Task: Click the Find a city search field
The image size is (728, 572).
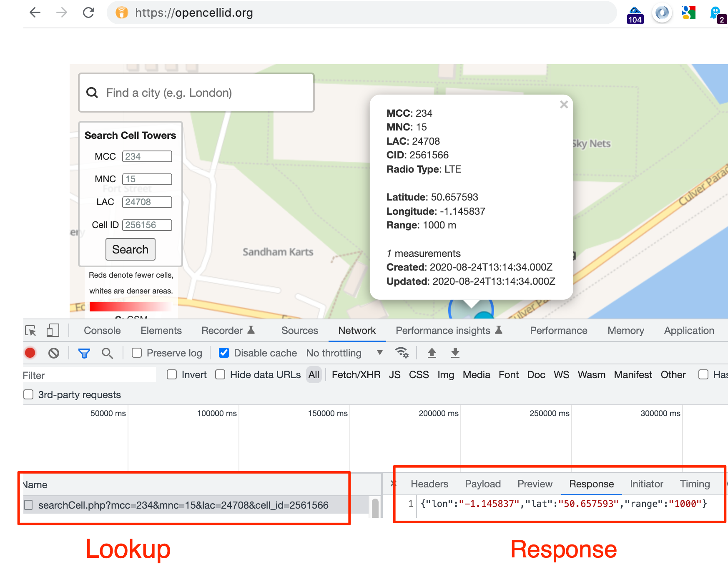Action: (x=196, y=93)
